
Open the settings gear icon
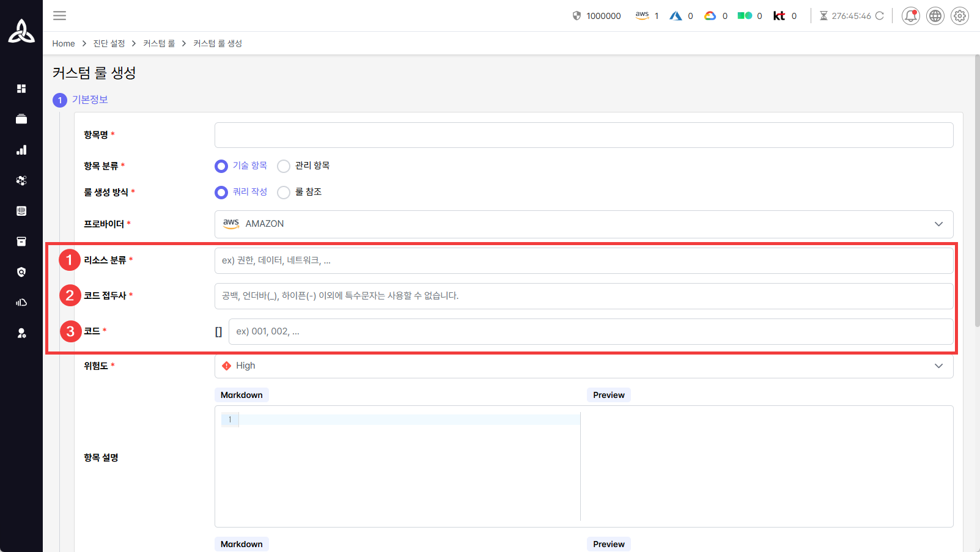tap(959, 16)
